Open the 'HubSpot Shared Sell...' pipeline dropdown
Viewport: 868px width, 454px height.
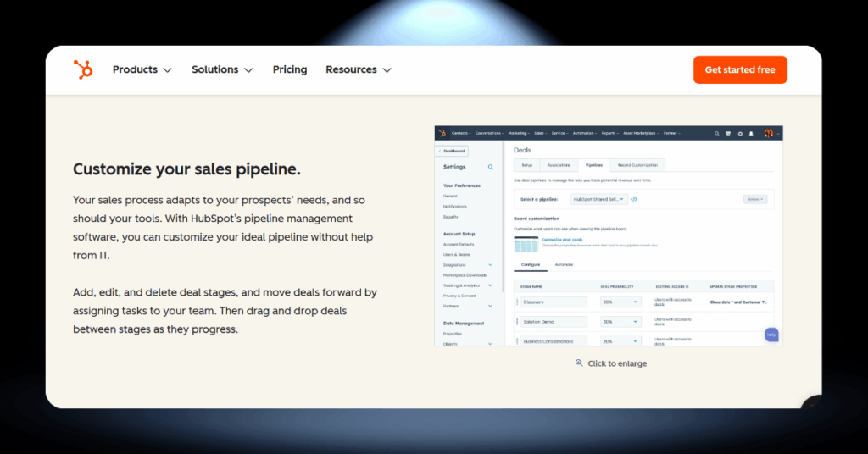(x=599, y=199)
